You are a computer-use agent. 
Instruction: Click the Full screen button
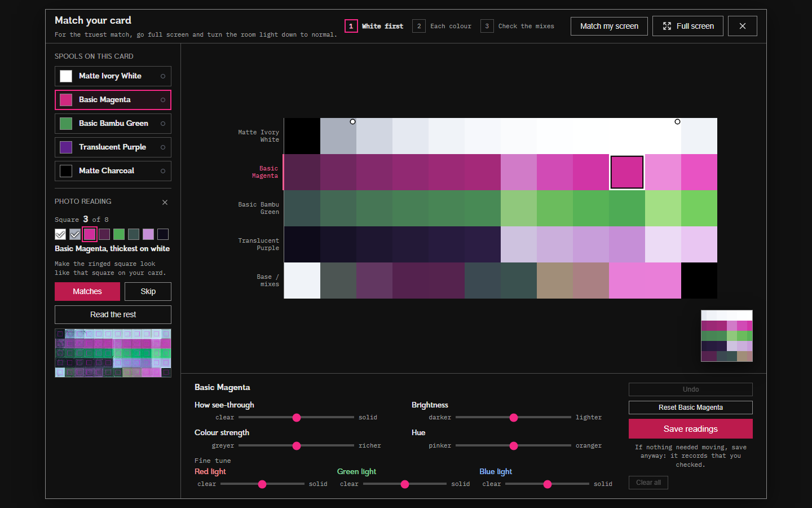[x=688, y=26]
